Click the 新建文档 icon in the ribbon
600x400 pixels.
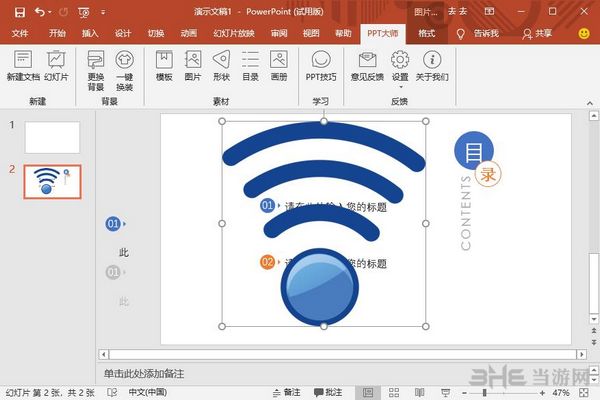[x=22, y=63]
